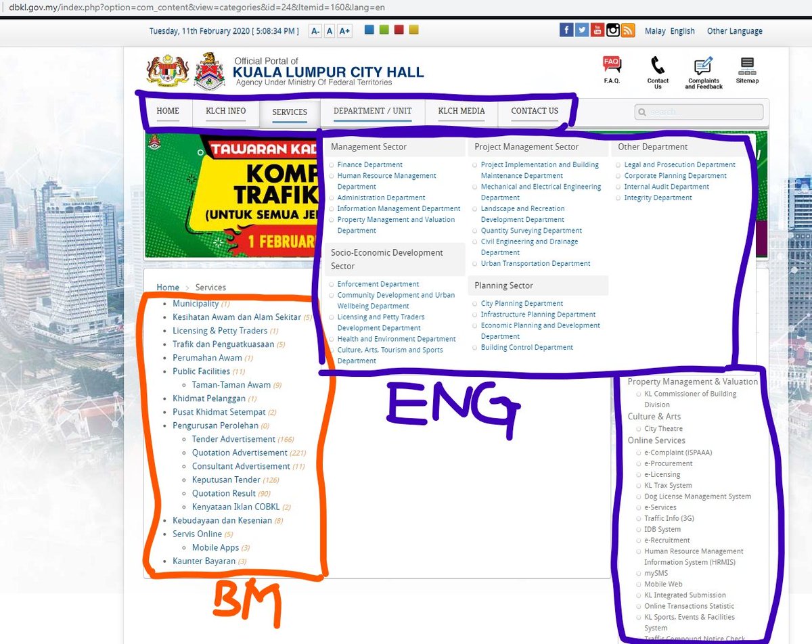812x644 pixels.
Task: Open the KLCH MEDIA menu
Action: click(461, 112)
